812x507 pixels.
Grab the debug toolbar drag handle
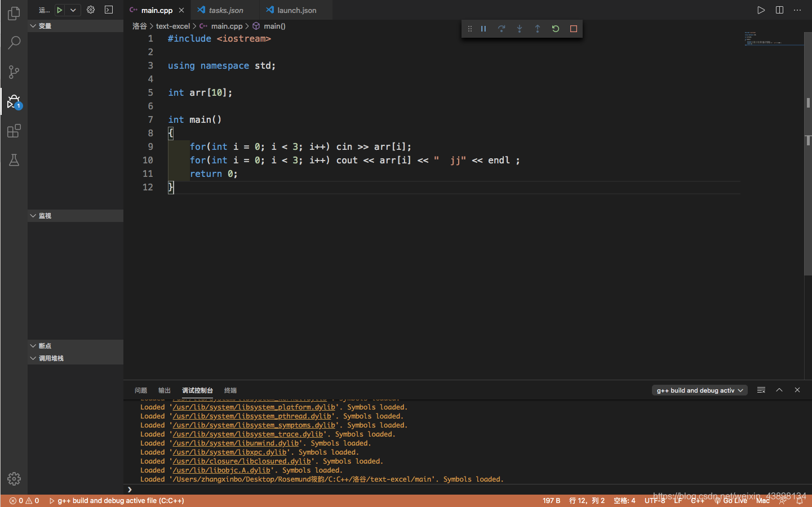click(x=470, y=29)
